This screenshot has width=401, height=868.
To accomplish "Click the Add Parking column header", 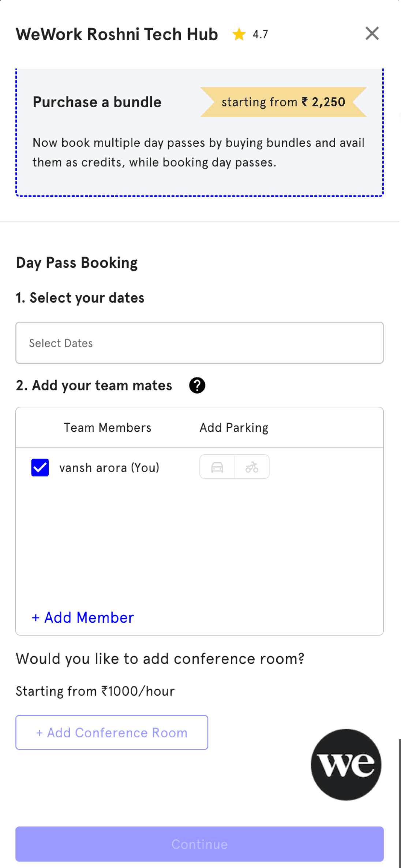I will click(x=234, y=427).
